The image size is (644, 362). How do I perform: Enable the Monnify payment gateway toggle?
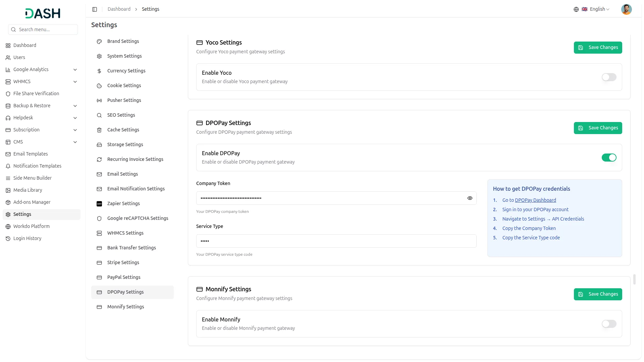(609, 324)
